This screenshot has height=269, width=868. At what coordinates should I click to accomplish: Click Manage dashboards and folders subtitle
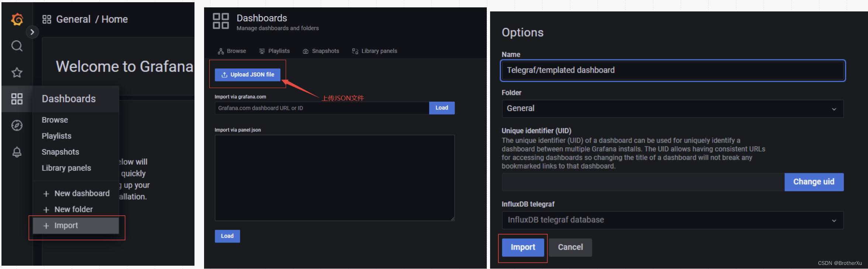[x=278, y=28]
